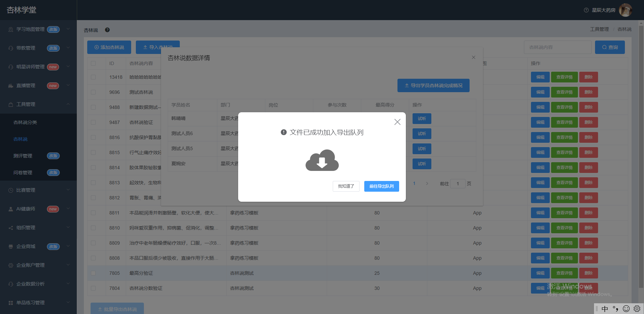
Task: Click the page number jump input
Action: tap(458, 184)
